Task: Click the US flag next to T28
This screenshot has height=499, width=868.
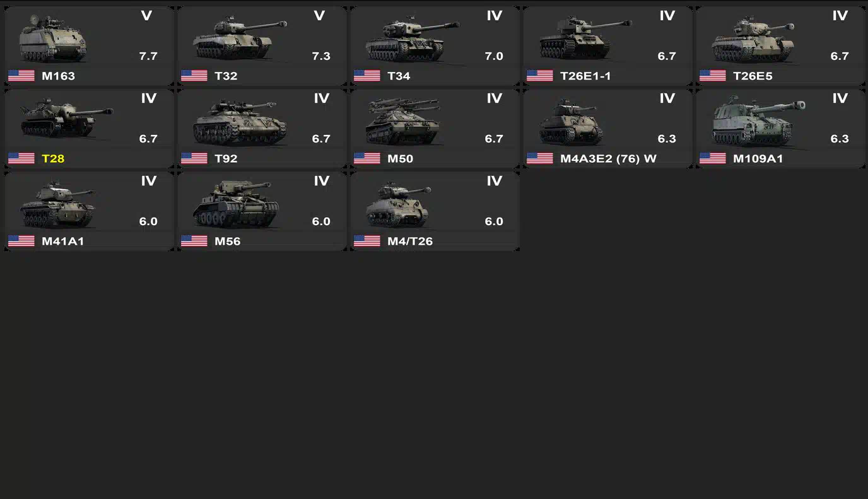Action: click(21, 158)
